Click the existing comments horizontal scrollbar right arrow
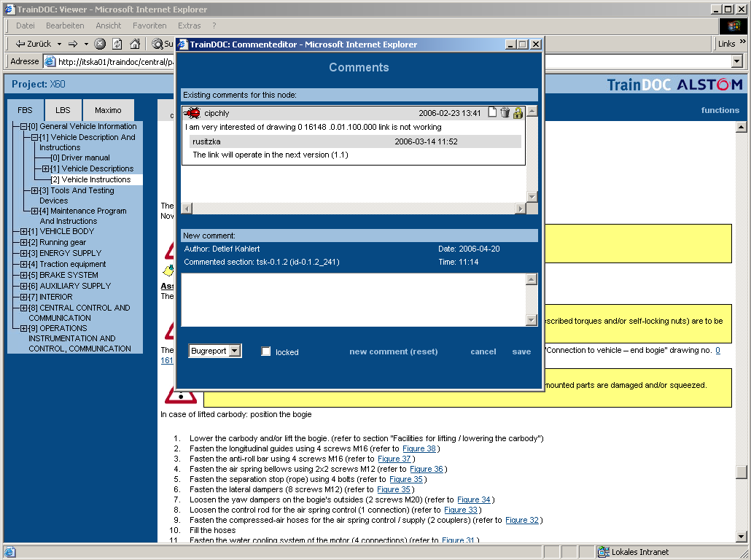The height and width of the screenshot is (560, 751). pos(520,209)
